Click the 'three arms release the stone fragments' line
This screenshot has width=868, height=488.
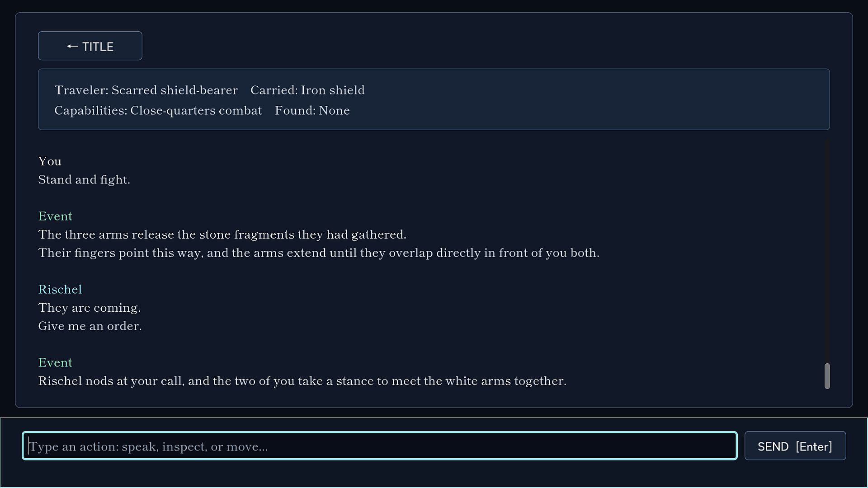coord(222,235)
